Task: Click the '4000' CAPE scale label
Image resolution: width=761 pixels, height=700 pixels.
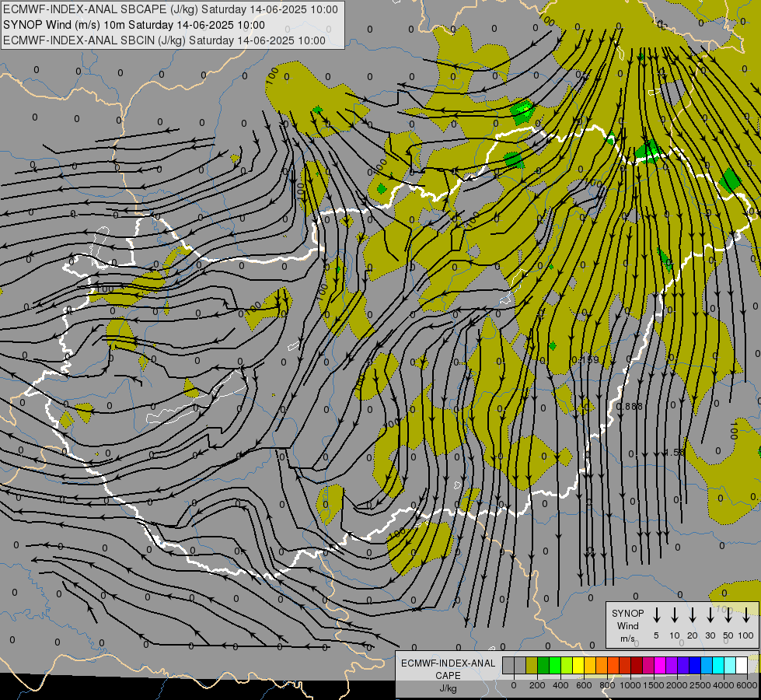Action: 724,685
